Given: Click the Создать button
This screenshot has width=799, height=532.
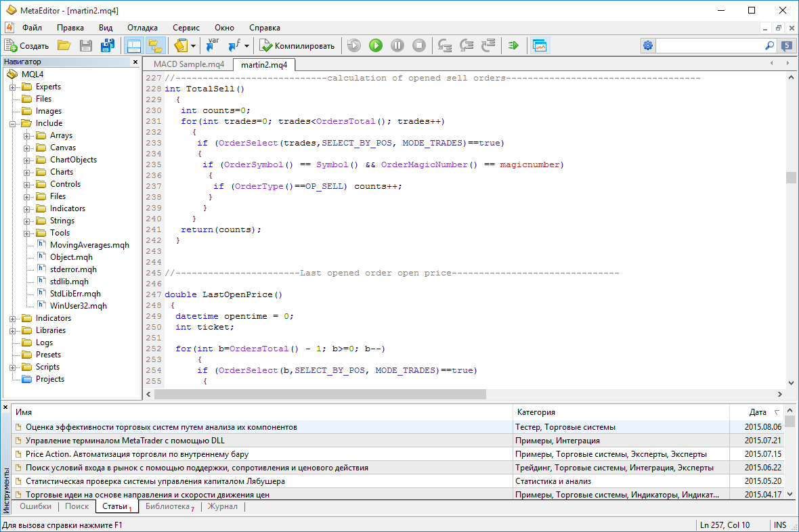Looking at the screenshot, I should coord(27,45).
